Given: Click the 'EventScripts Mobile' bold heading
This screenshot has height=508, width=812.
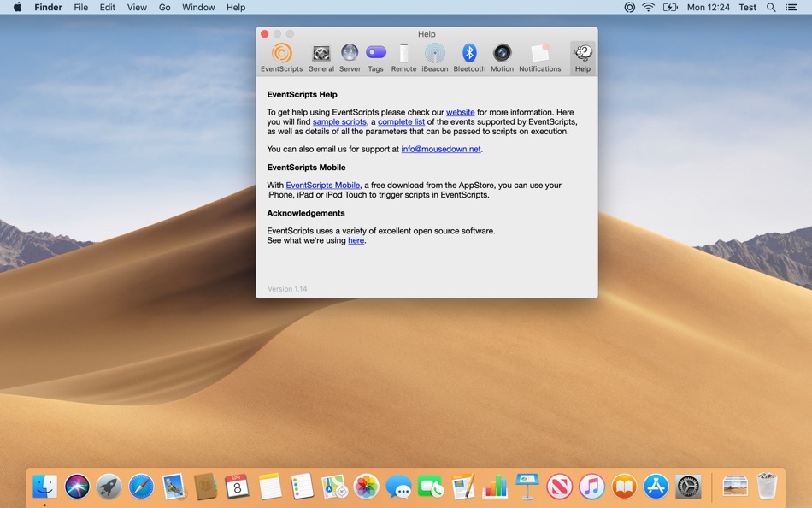Looking at the screenshot, I should coord(306,168).
